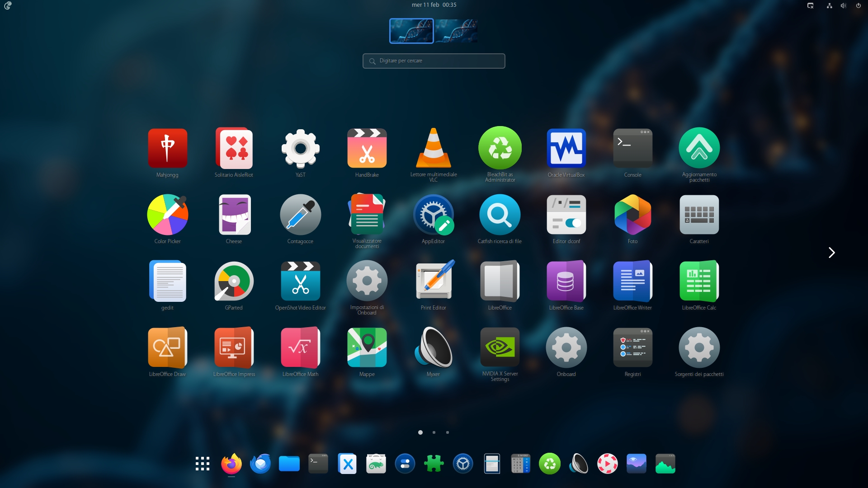The width and height of the screenshot is (868, 488).
Task: Open the date and time menu
Action: pyautogui.click(x=434, y=5)
